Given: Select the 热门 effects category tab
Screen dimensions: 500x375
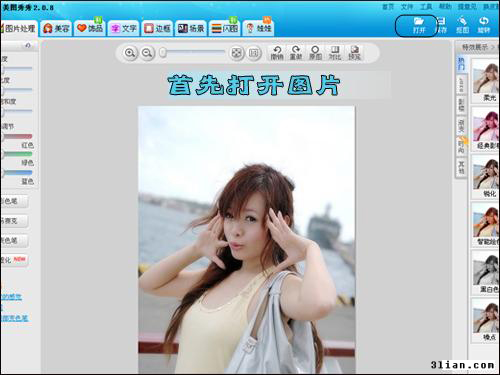Looking at the screenshot, I should (461, 64).
